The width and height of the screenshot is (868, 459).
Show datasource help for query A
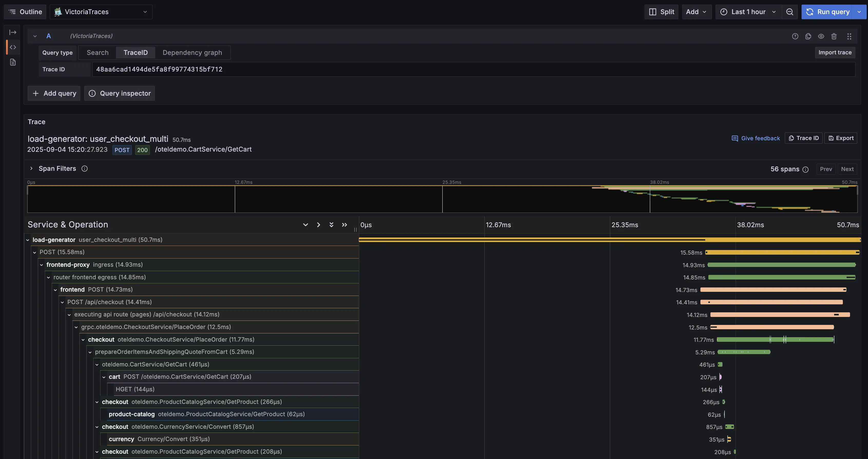coord(795,36)
